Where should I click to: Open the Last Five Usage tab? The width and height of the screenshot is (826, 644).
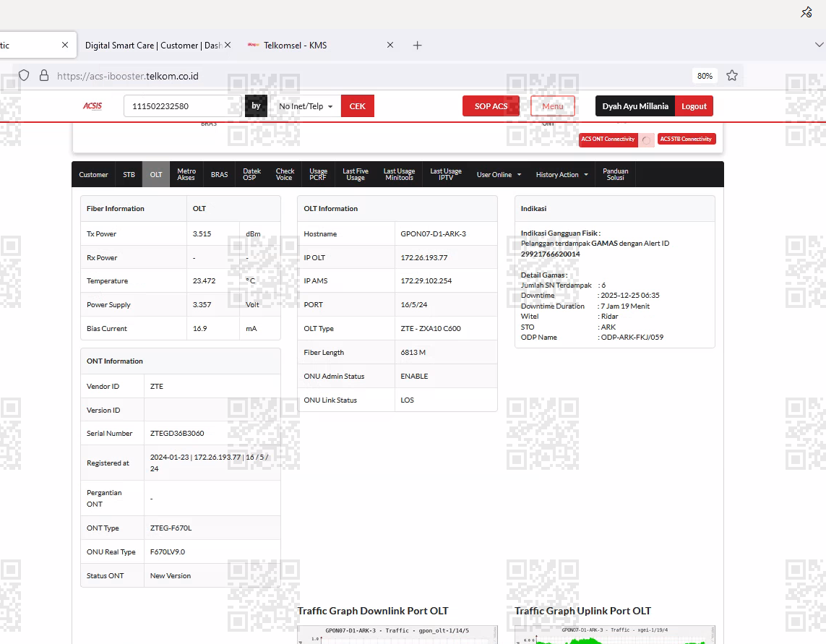click(x=355, y=174)
